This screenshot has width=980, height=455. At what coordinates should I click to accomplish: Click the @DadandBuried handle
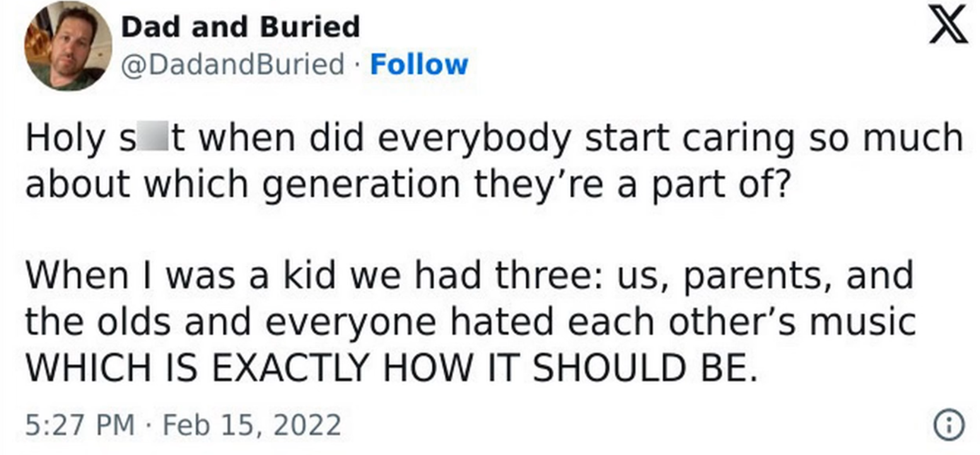point(232,64)
